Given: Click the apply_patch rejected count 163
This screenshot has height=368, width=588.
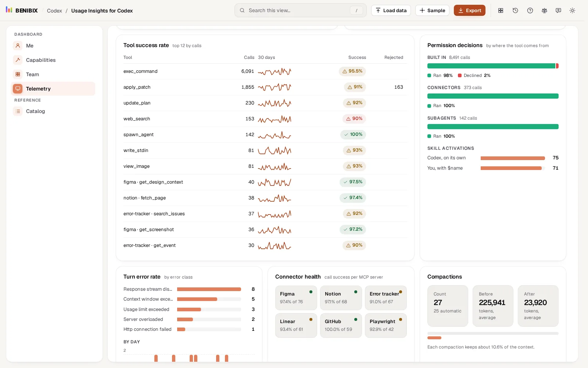Looking at the screenshot, I should click(x=399, y=87).
